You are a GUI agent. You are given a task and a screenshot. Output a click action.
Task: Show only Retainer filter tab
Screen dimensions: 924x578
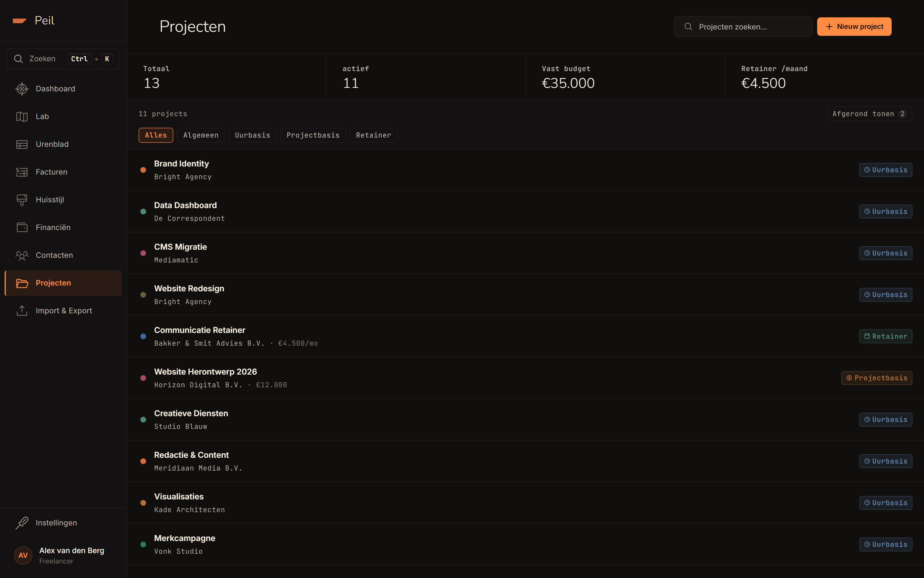(373, 135)
